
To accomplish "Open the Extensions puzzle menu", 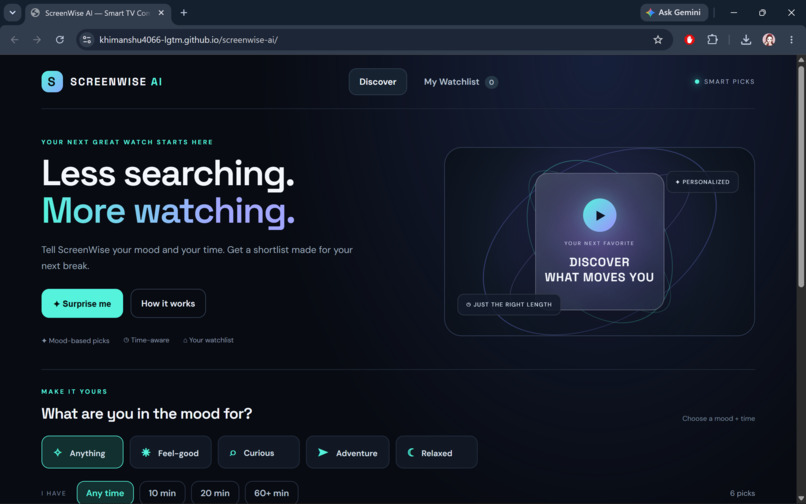I will click(x=712, y=40).
